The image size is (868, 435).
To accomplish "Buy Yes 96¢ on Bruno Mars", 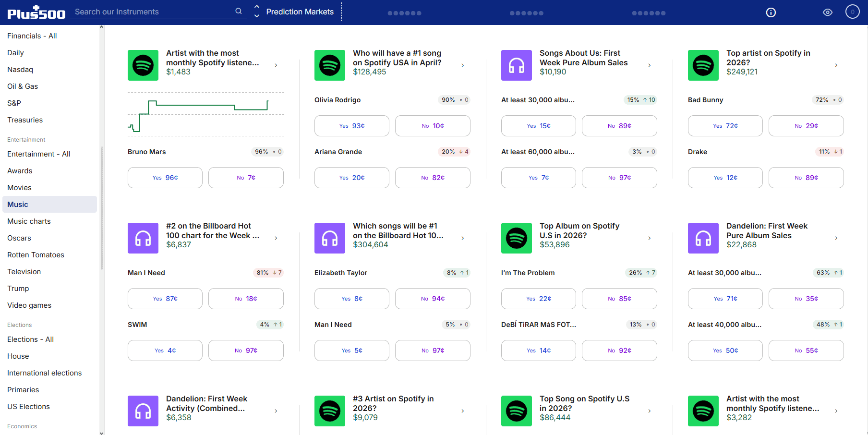I will [x=165, y=178].
